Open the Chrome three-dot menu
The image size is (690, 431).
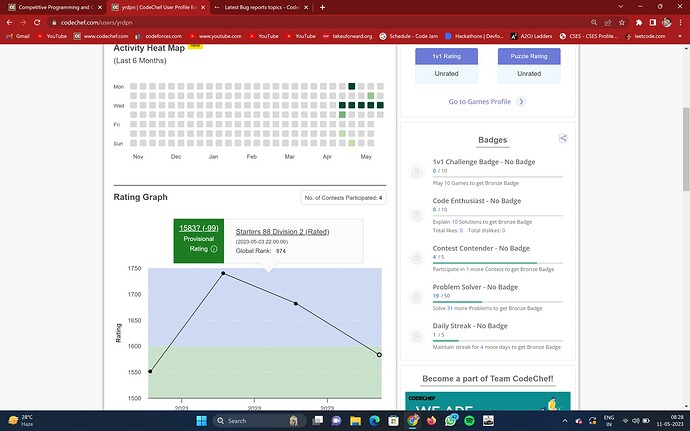coord(680,22)
